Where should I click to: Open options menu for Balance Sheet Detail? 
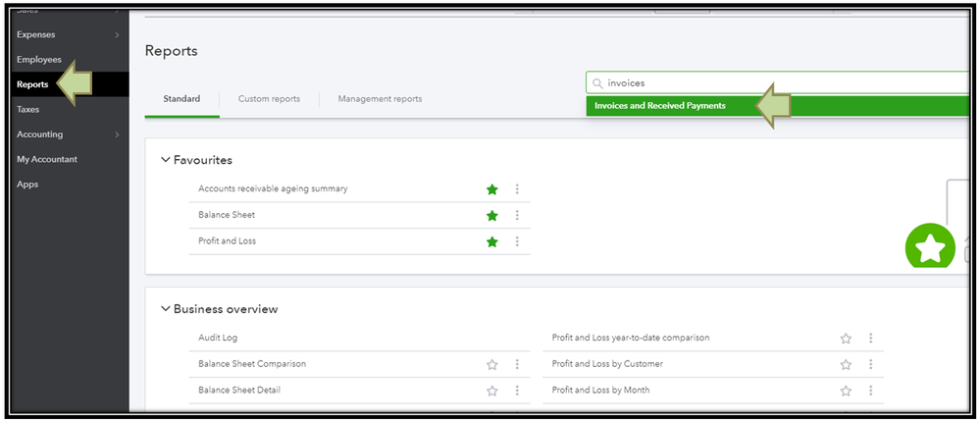click(517, 391)
